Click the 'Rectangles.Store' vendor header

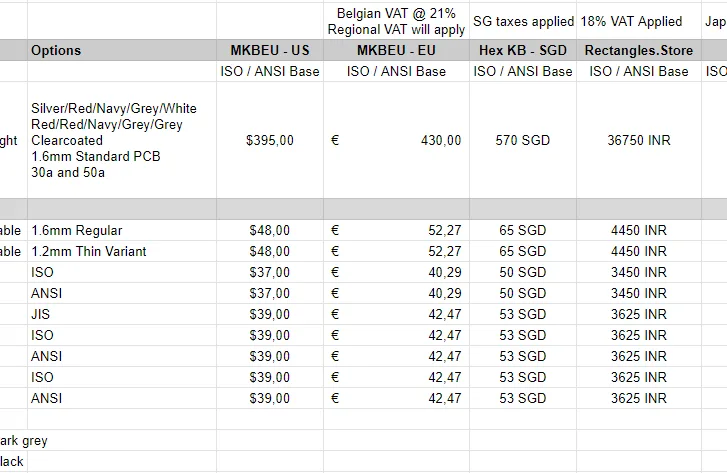point(639,50)
